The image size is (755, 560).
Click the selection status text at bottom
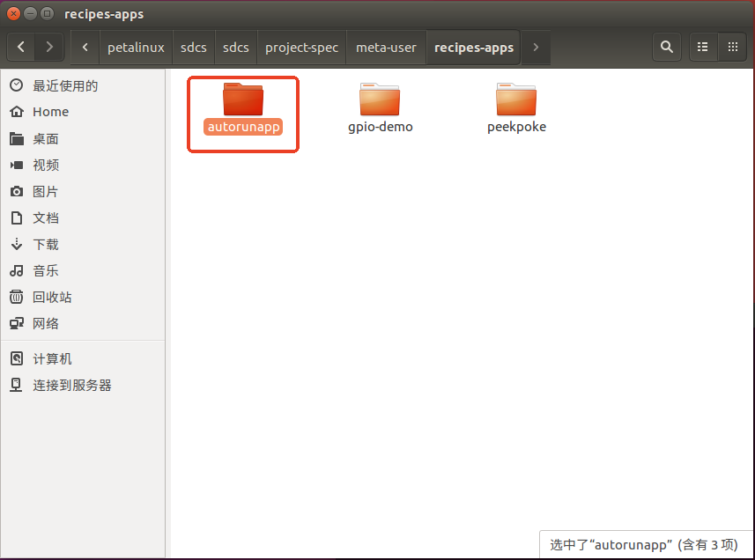[644, 545]
